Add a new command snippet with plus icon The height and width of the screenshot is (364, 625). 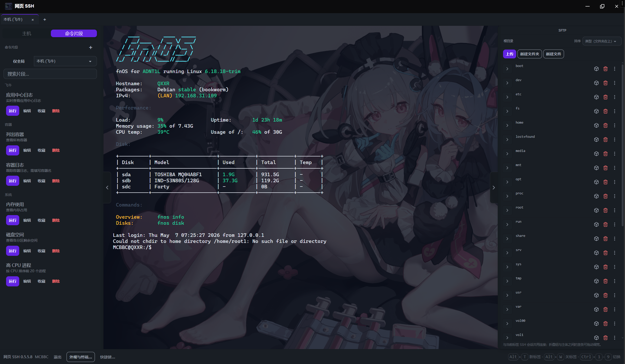point(91,48)
